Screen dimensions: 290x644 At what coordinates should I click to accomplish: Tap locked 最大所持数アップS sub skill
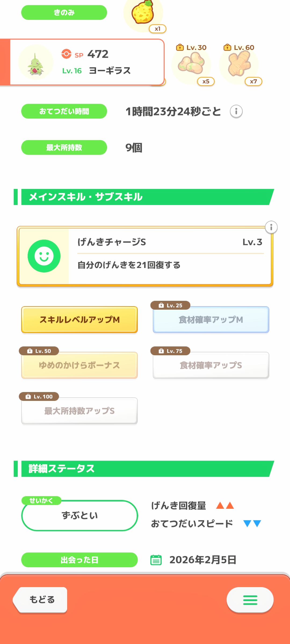[79, 411]
